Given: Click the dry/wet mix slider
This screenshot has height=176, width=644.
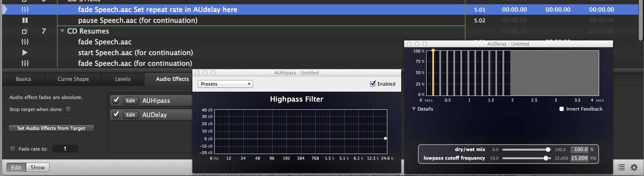Looking at the screenshot, I should [526, 149].
